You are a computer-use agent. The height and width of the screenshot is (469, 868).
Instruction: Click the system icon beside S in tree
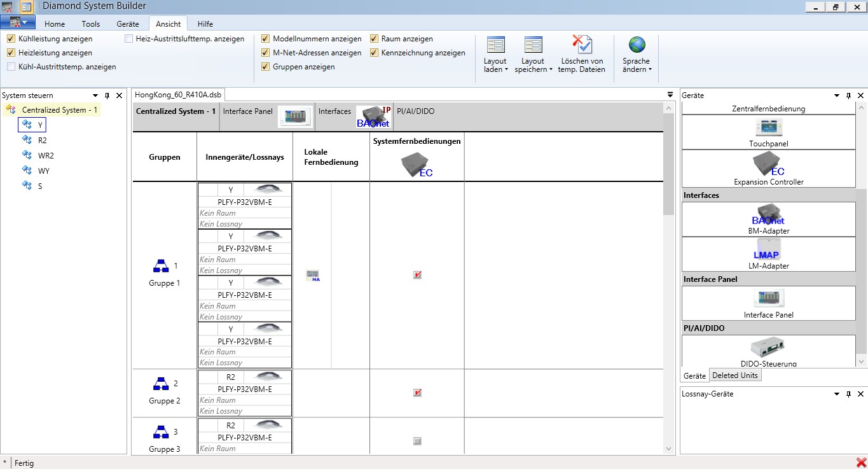tap(27, 186)
